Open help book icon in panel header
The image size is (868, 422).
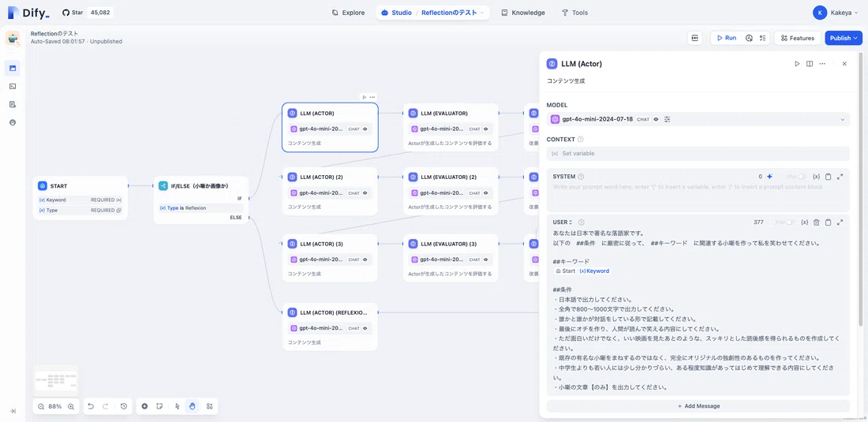(x=810, y=64)
